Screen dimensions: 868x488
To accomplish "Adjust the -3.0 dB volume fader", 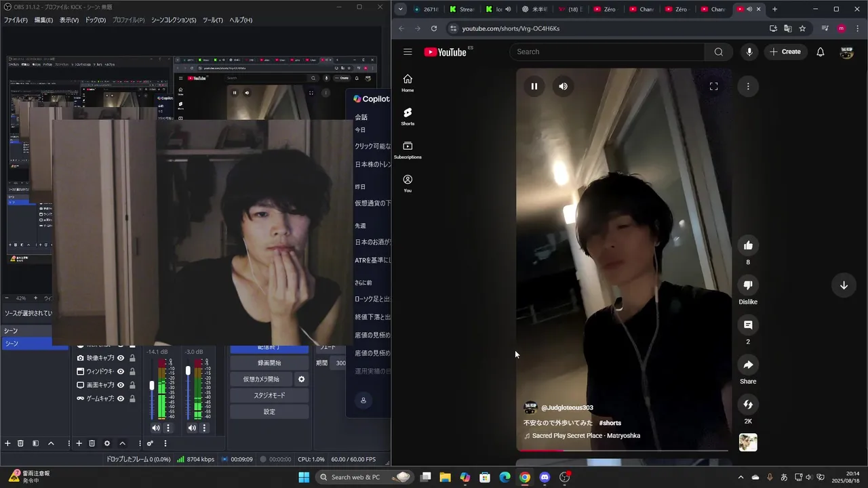I will point(188,371).
